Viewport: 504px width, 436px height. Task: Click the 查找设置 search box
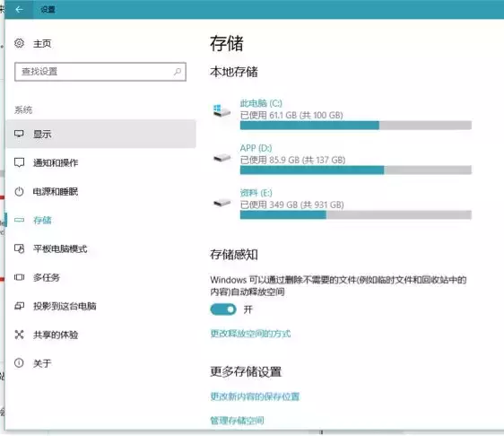(x=100, y=72)
